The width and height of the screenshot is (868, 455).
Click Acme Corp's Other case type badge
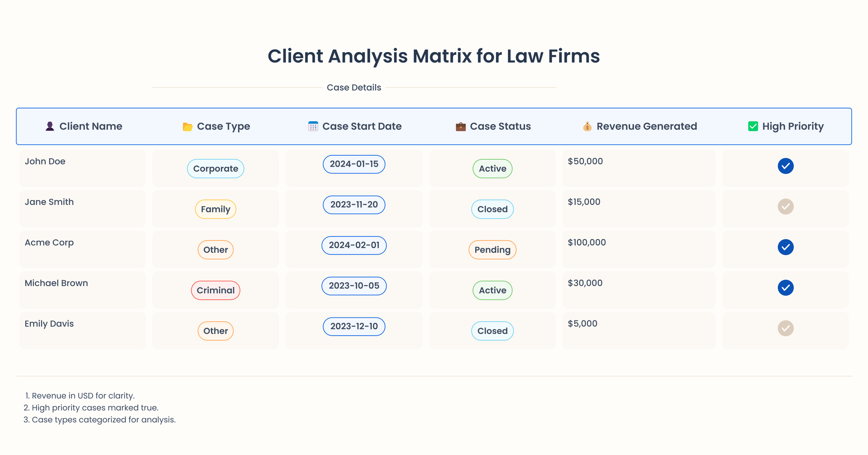(x=216, y=250)
